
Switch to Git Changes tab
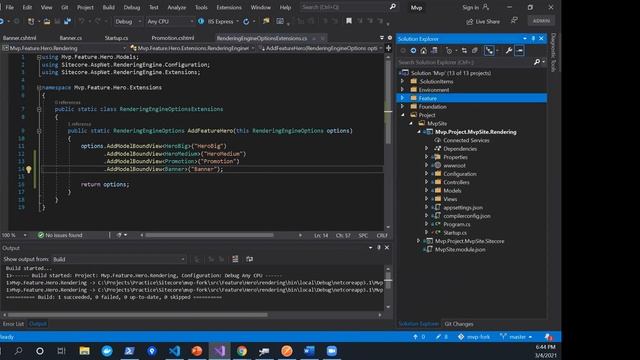459,324
